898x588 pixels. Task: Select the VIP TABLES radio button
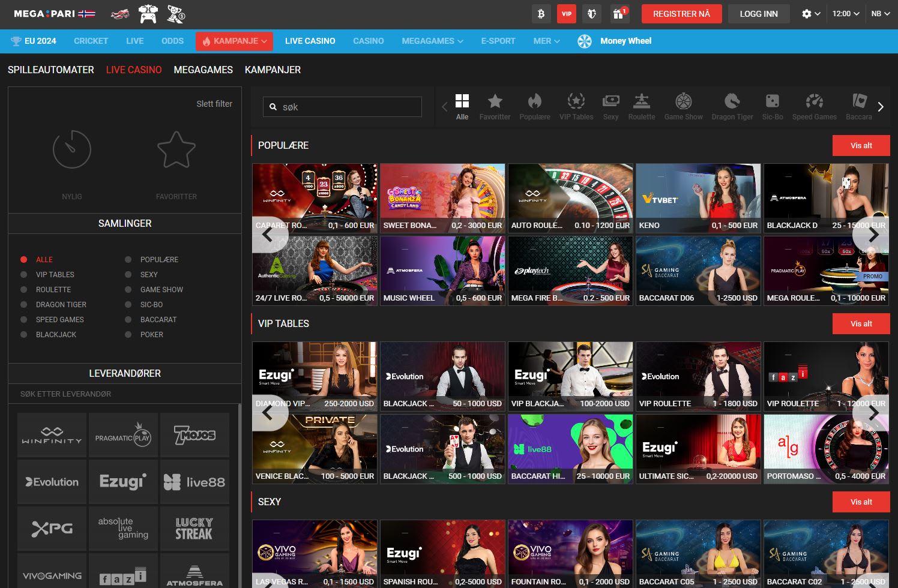[x=23, y=274]
